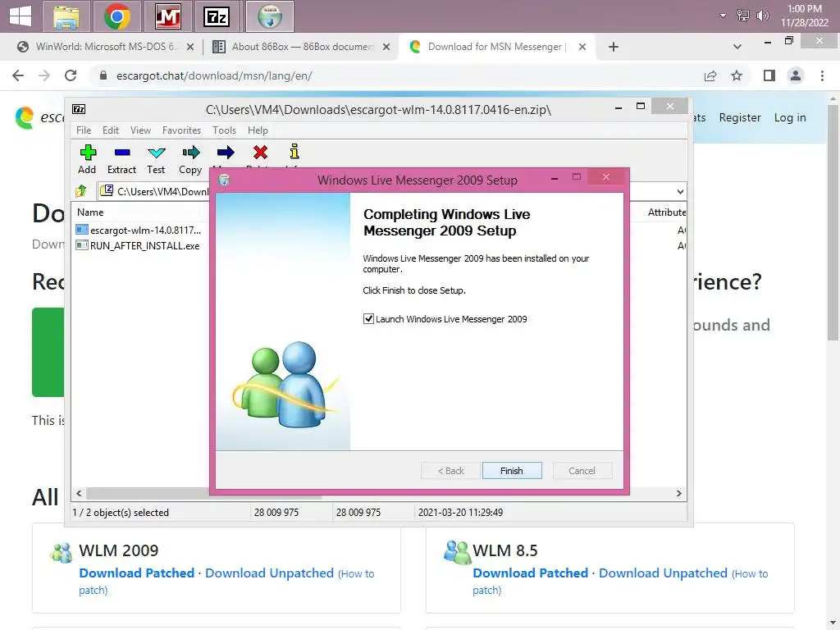Click the Extract icon in 7-Zip
840x630 pixels.
pyautogui.click(x=122, y=153)
